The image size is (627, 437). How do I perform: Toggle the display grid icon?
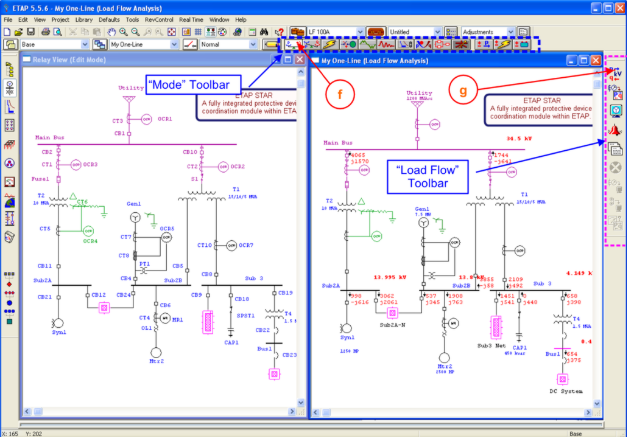point(198,32)
